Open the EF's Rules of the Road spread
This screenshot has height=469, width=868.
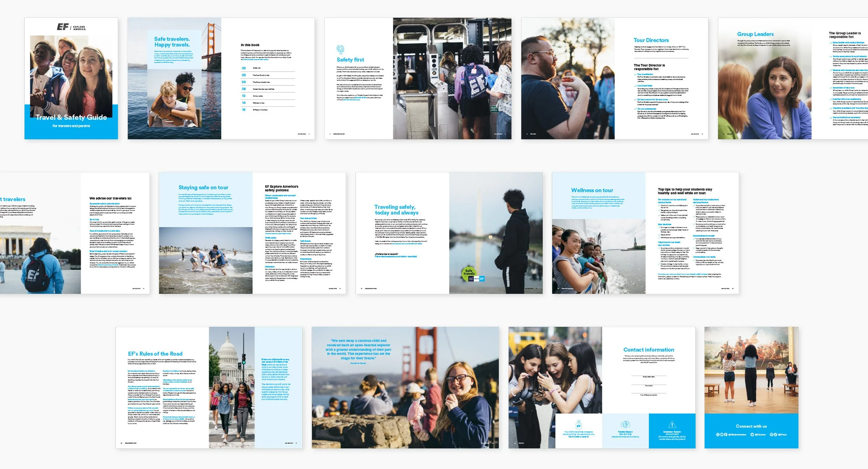click(x=209, y=388)
